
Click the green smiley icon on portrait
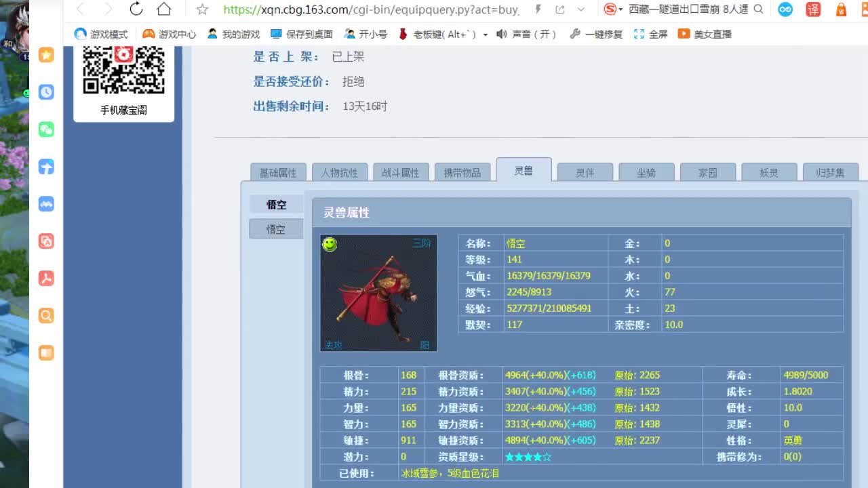[x=330, y=244]
